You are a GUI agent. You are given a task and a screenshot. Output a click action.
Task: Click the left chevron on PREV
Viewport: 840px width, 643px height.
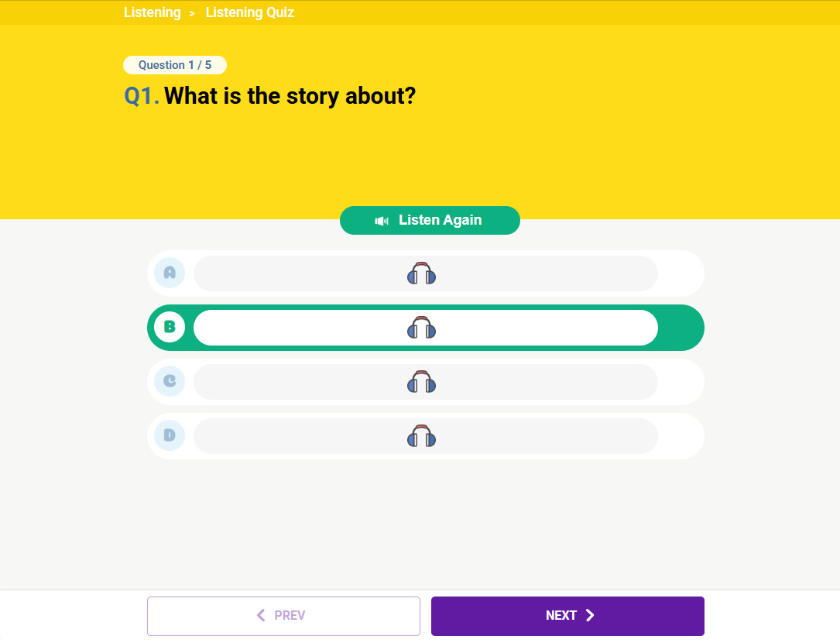point(262,616)
